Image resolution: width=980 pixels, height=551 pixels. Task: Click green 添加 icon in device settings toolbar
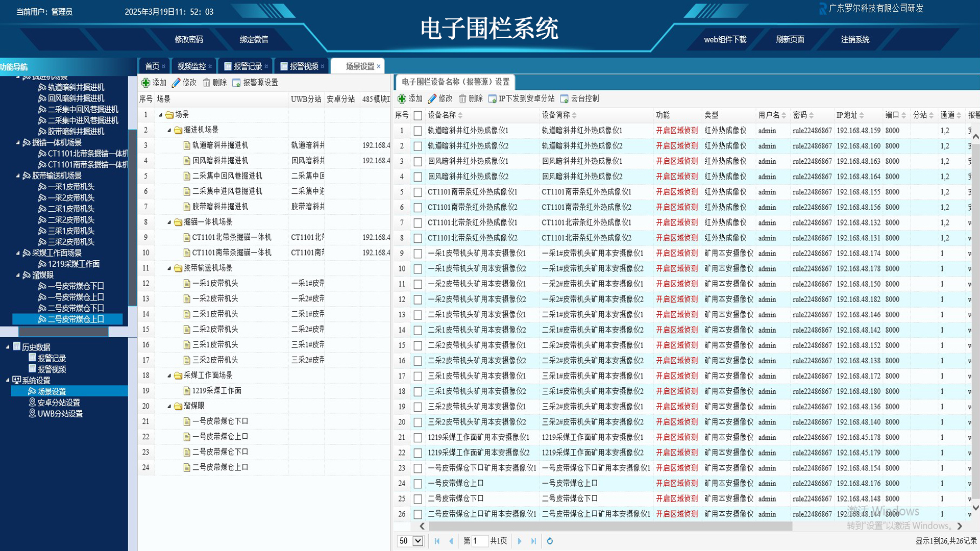point(402,98)
